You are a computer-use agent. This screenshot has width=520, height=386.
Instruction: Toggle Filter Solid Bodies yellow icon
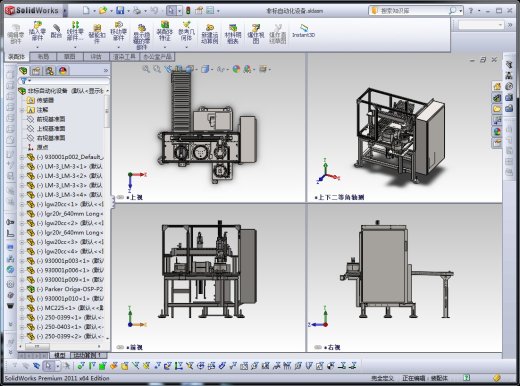(x=125, y=366)
